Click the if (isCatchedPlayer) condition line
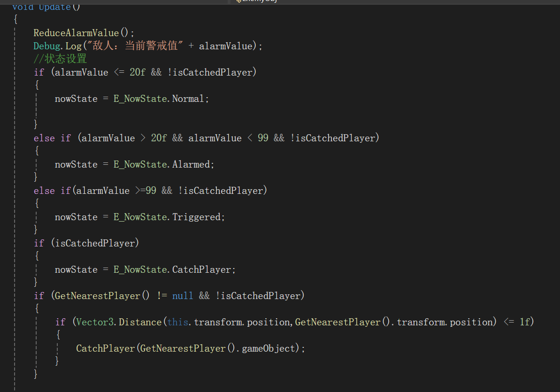This screenshot has height=392, width=560. (86, 243)
